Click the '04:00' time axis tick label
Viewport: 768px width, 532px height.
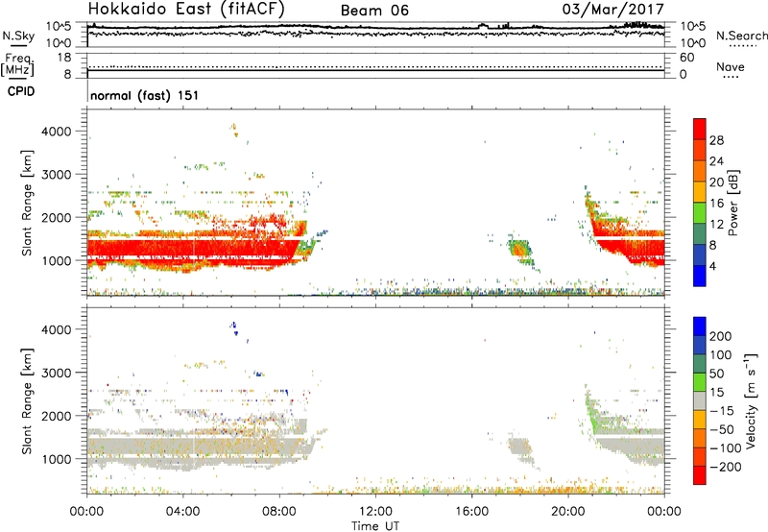(x=182, y=512)
